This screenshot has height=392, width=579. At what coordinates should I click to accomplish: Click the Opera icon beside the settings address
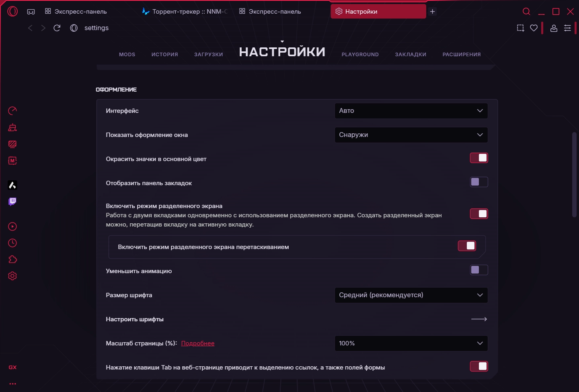[x=74, y=28]
